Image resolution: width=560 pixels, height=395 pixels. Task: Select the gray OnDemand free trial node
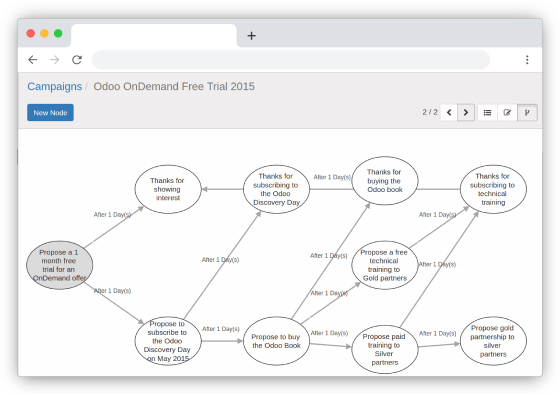tap(59, 265)
